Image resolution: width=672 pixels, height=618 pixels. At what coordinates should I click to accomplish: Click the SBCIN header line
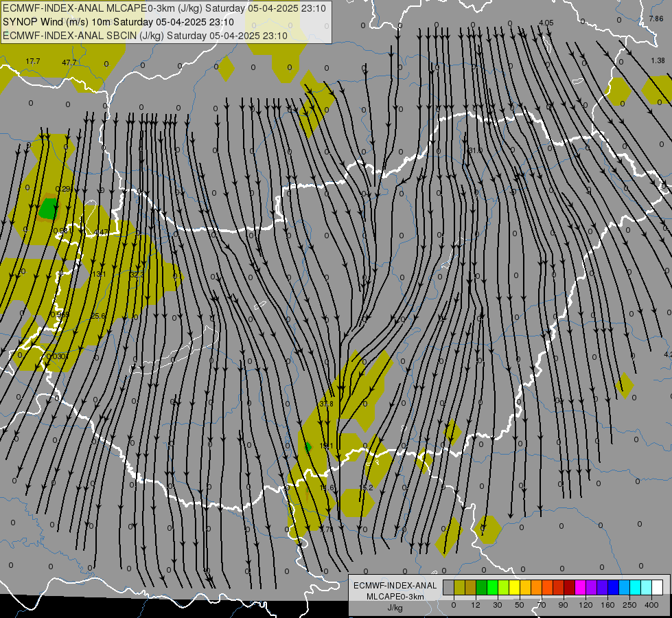[x=145, y=36]
